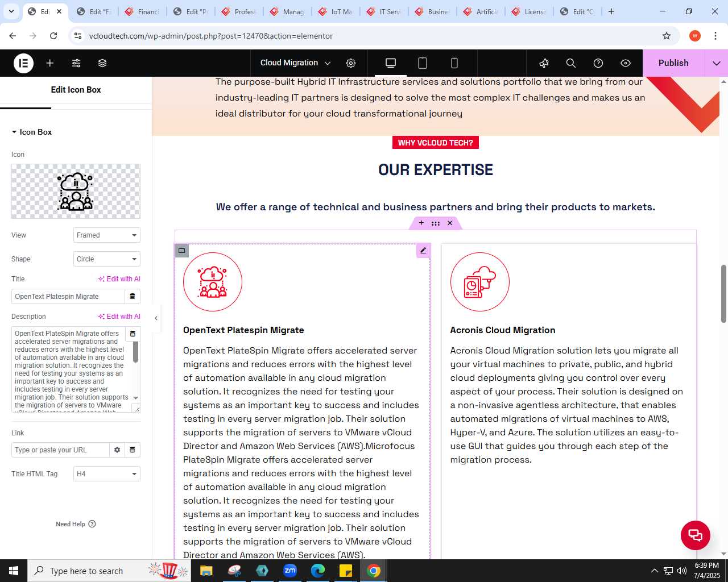Screen dimensions: 728x582
Task: Click the edit section drag handle
Action: pos(436,223)
